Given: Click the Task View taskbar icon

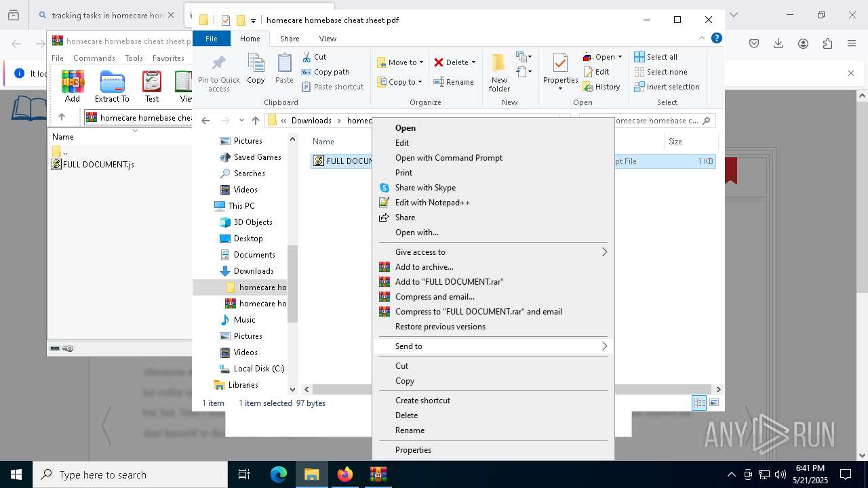Looking at the screenshot, I should 244,474.
